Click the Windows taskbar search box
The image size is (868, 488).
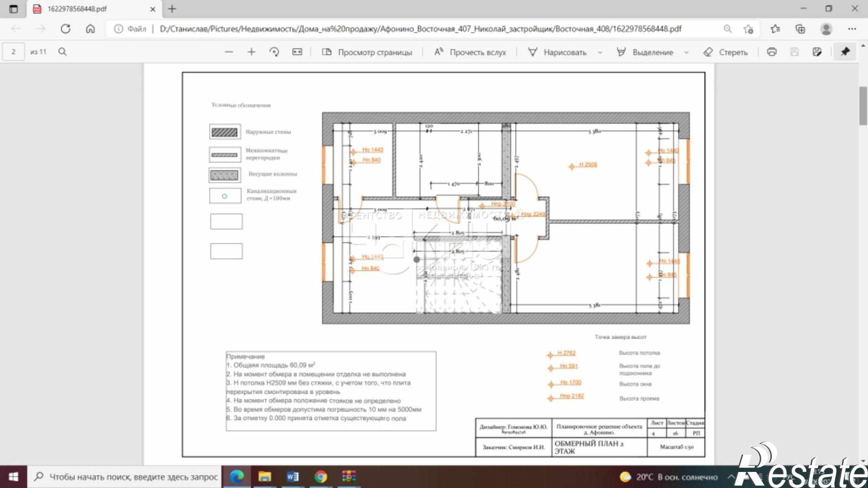125,477
